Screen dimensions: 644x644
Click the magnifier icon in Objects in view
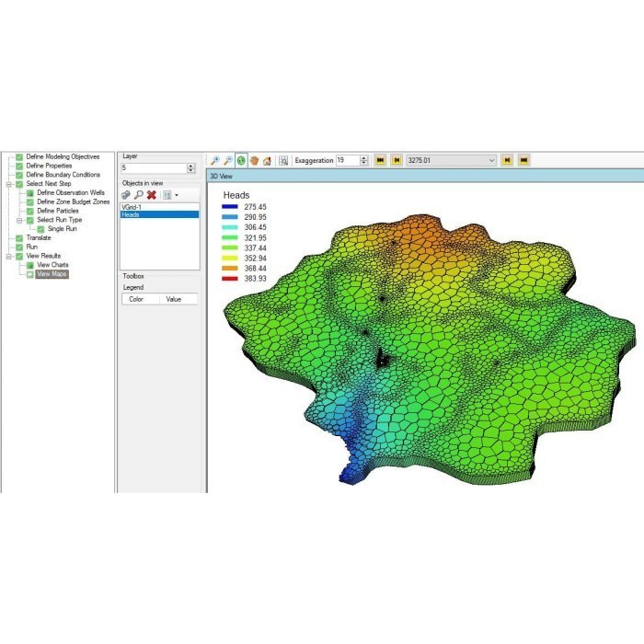(138, 195)
